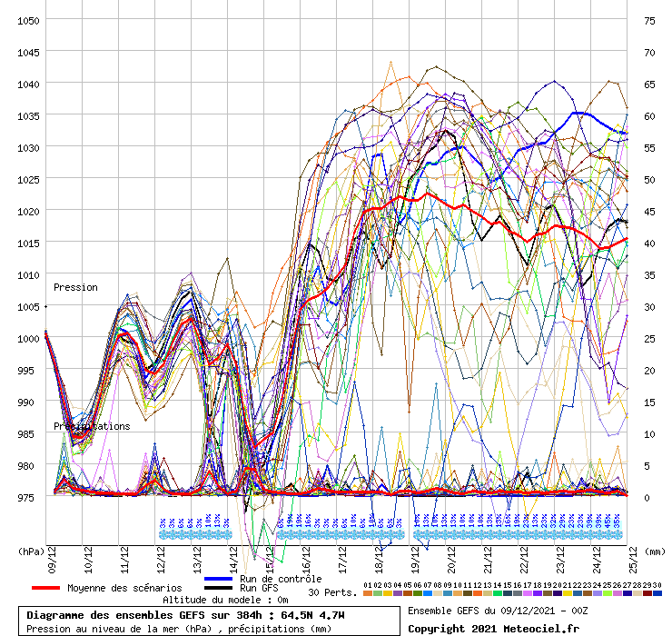
Task: Select the black Run GFS legend line
Action: (219, 588)
